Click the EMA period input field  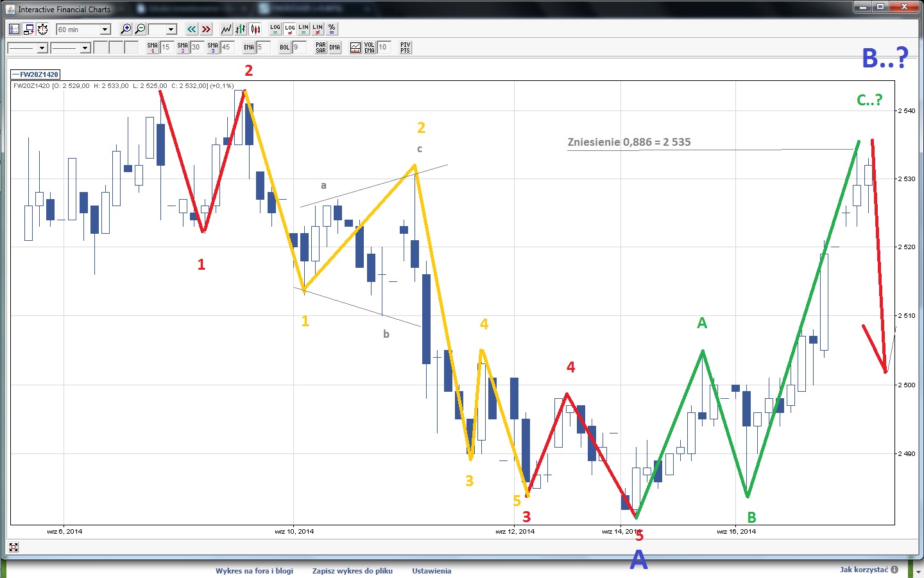pyautogui.click(x=263, y=48)
